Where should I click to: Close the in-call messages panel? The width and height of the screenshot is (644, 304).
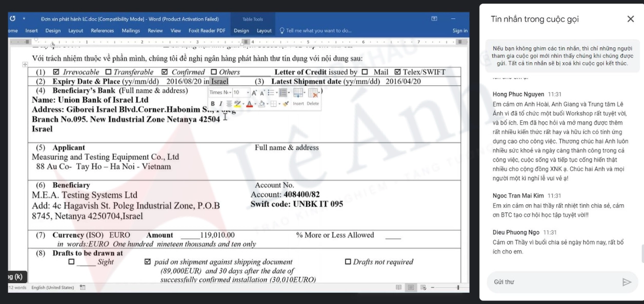(630, 19)
